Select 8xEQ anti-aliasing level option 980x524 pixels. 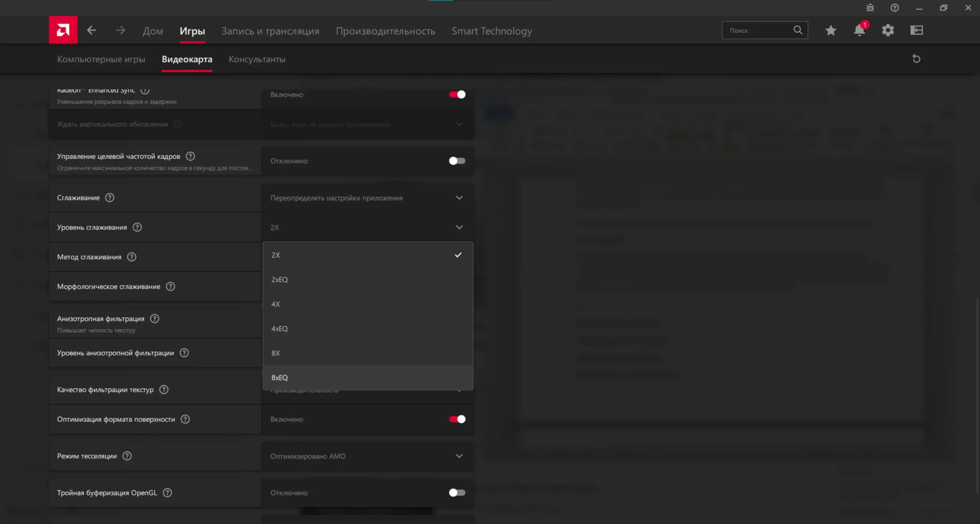point(280,377)
